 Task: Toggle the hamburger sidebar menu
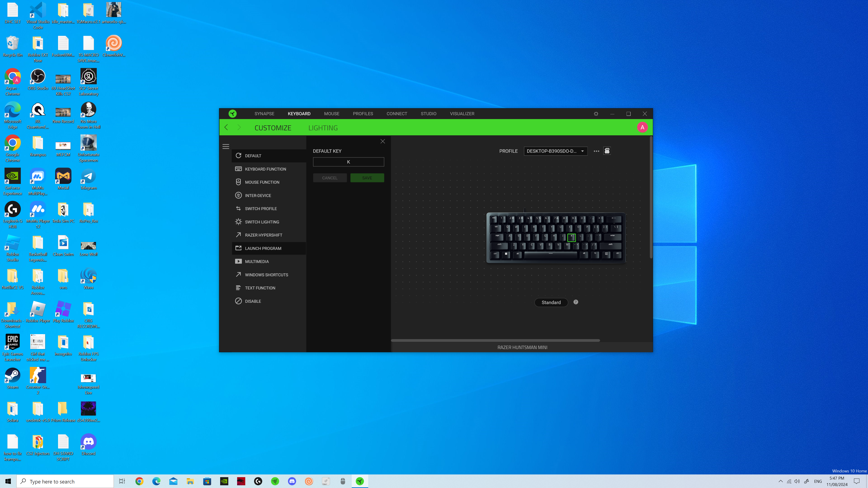pyautogui.click(x=226, y=146)
